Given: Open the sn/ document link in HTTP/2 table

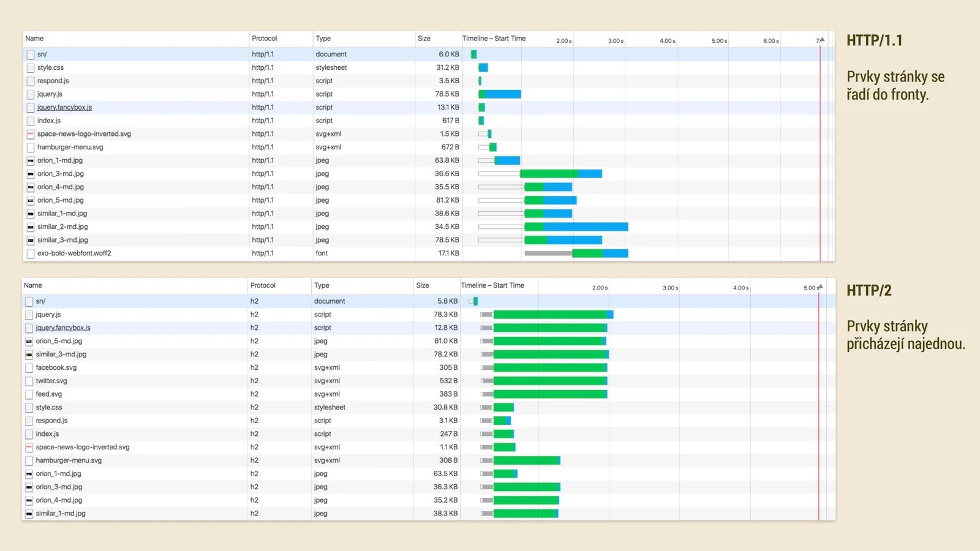Looking at the screenshot, I should click(x=40, y=301).
